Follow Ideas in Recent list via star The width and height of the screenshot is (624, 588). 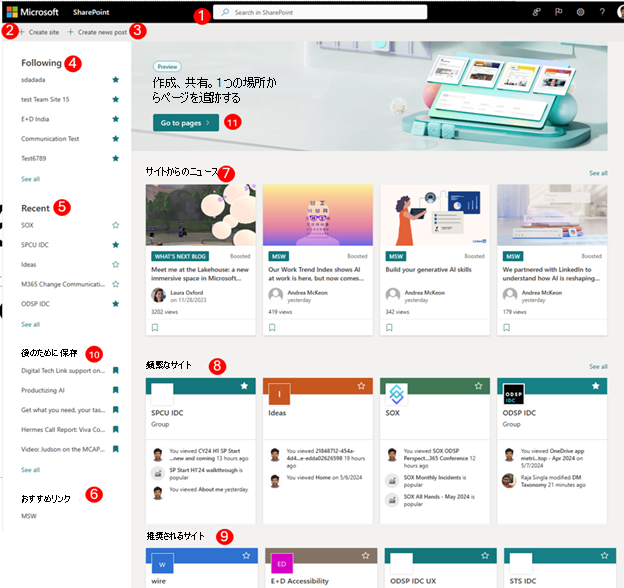point(115,265)
